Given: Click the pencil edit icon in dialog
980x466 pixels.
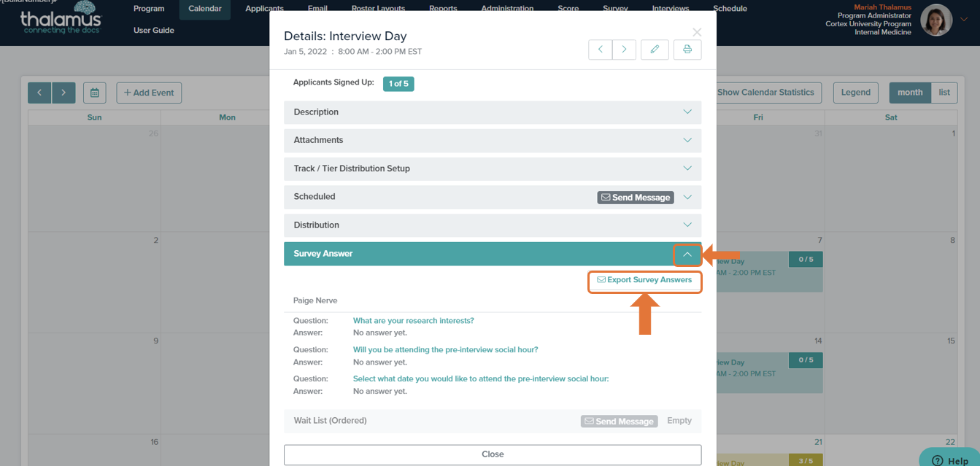Looking at the screenshot, I should click(655, 50).
